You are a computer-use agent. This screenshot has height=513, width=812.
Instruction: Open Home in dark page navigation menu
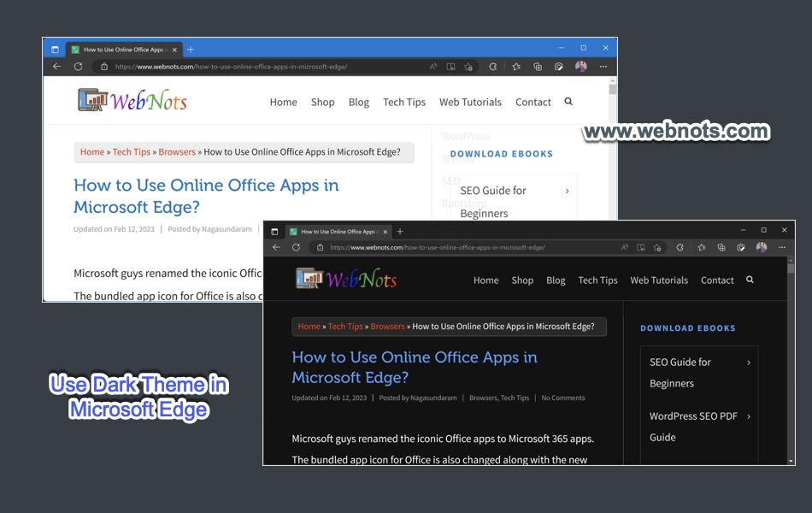(x=485, y=280)
